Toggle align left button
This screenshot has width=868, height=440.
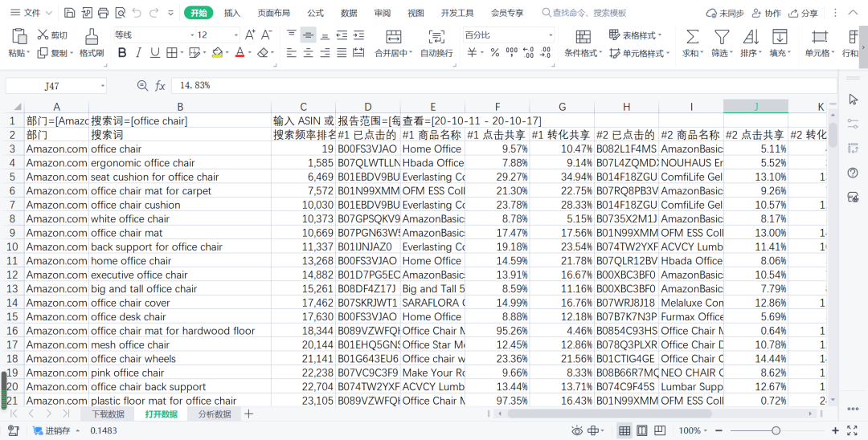click(x=292, y=53)
